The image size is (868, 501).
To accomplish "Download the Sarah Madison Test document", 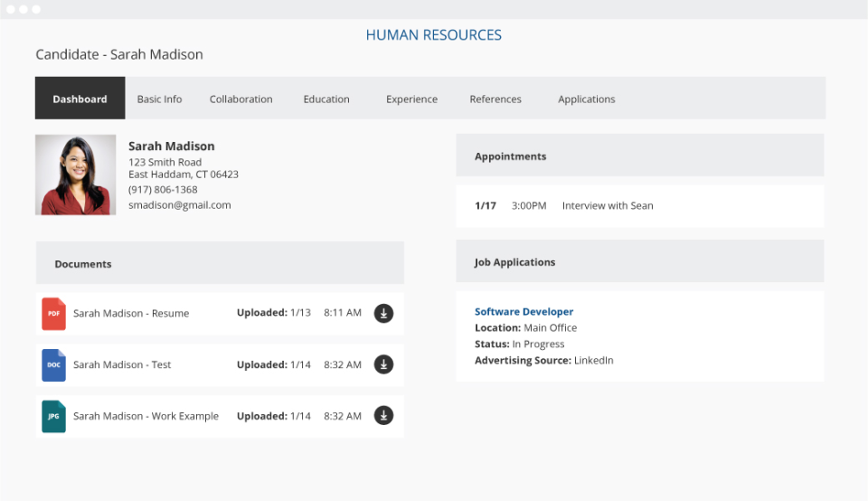I will tap(383, 364).
